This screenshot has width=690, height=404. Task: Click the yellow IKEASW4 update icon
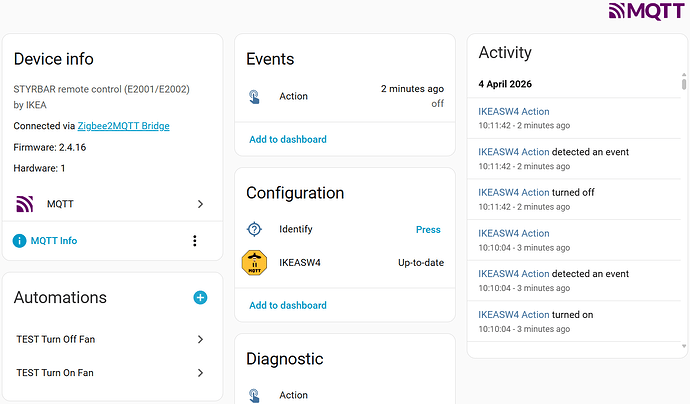(x=254, y=263)
